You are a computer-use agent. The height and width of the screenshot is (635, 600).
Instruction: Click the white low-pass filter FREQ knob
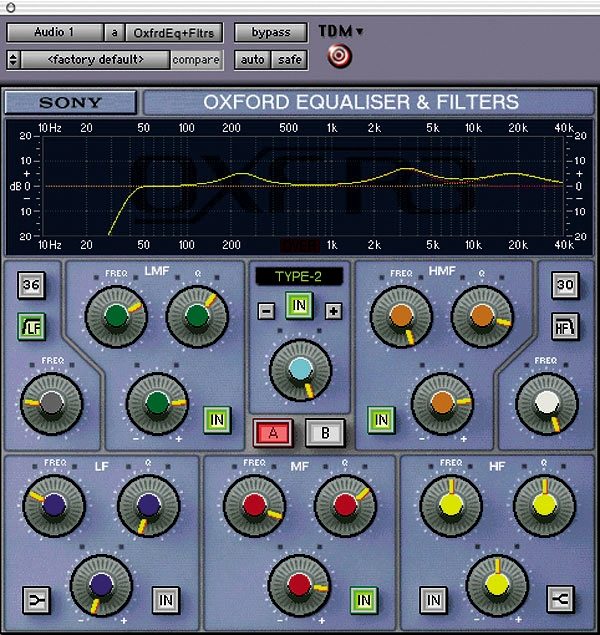coord(547,403)
